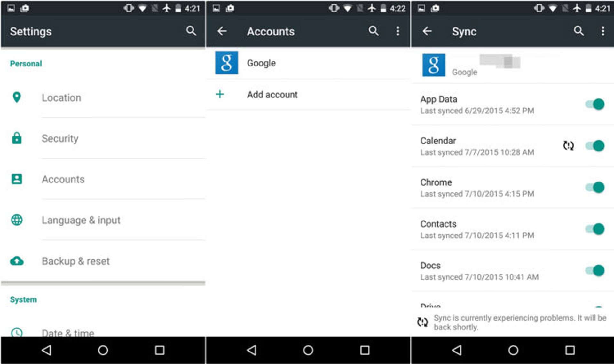Image resolution: width=614 pixels, height=364 pixels.
Task: Tap the Contacts label
Action: point(438,224)
